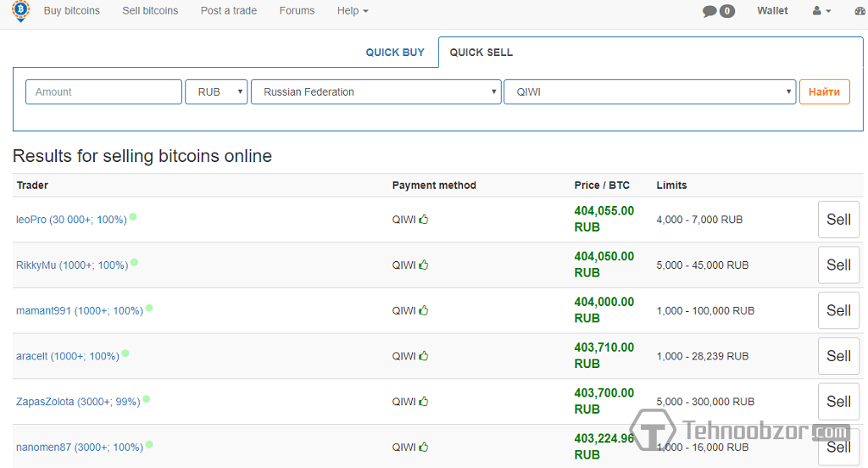Open the QIWI payment method dropdown
Viewport: 868px width, 468px height.
click(x=650, y=92)
